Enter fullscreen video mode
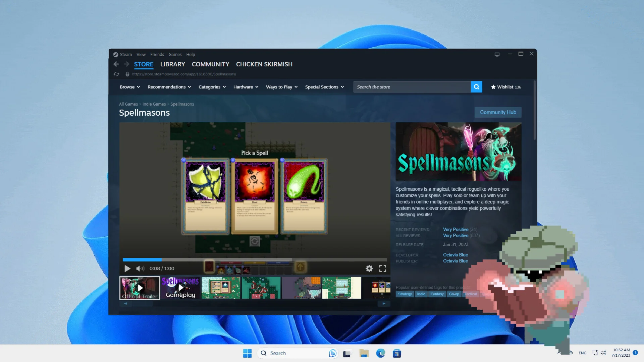This screenshot has width=644, height=362. point(383,268)
